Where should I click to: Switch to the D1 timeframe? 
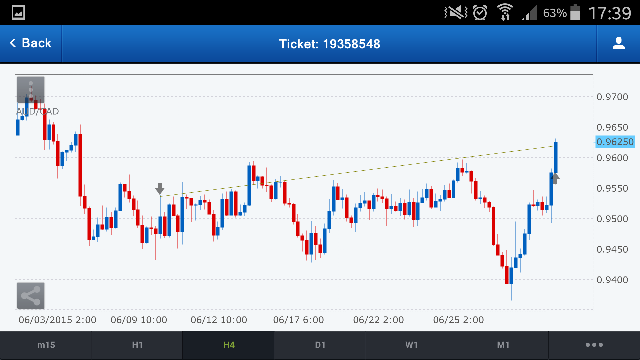tap(320, 345)
